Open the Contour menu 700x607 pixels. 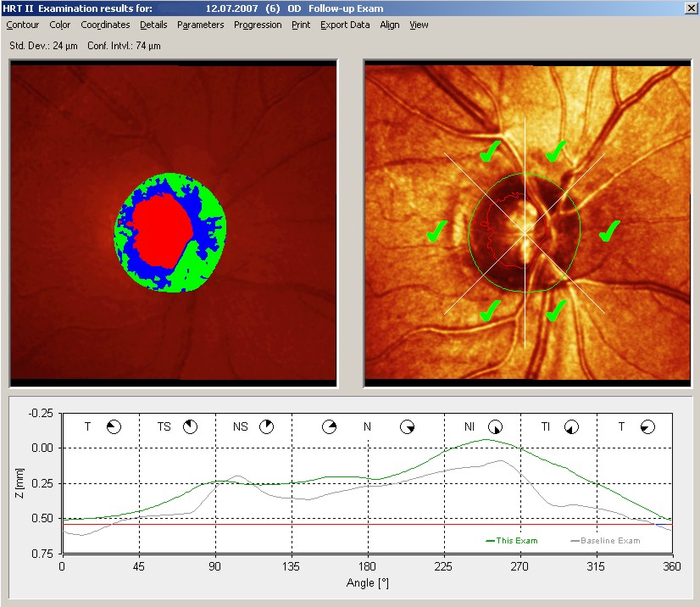[x=23, y=25]
